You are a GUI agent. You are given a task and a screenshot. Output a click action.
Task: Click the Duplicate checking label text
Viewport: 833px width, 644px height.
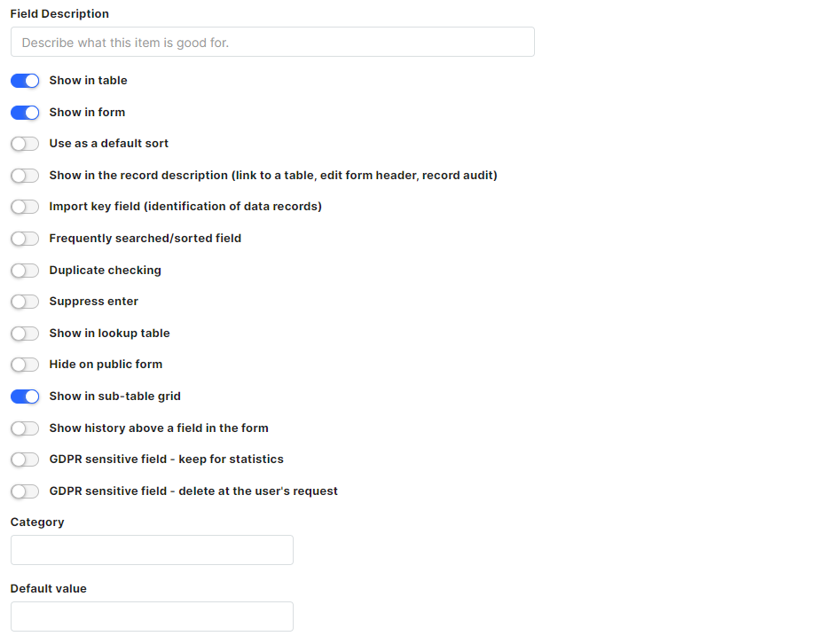tap(106, 270)
